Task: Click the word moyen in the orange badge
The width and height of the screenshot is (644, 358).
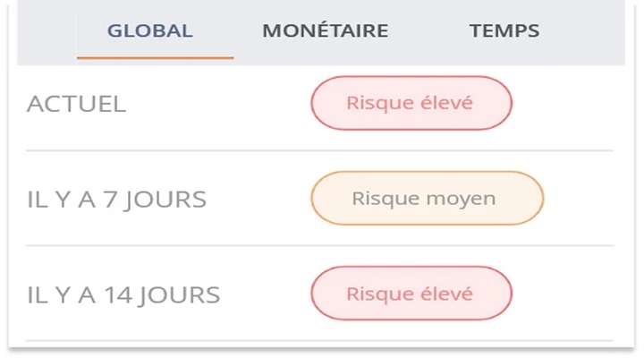Action: (x=461, y=200)
